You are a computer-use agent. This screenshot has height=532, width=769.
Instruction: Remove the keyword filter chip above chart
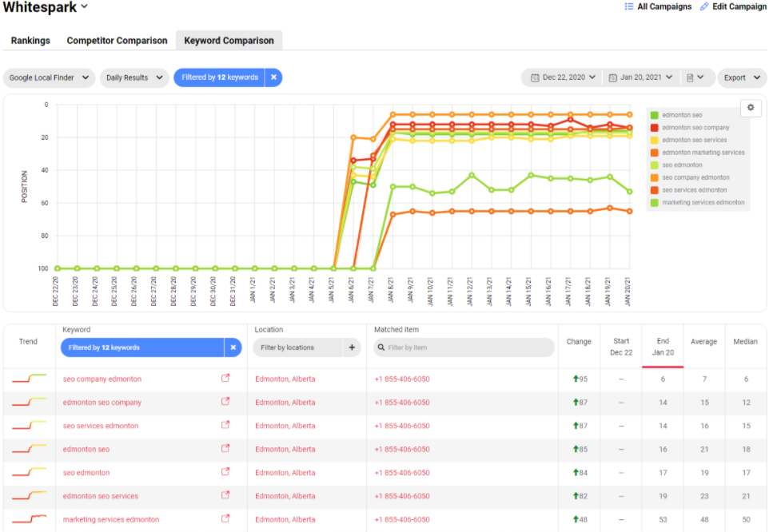(273, 77)
